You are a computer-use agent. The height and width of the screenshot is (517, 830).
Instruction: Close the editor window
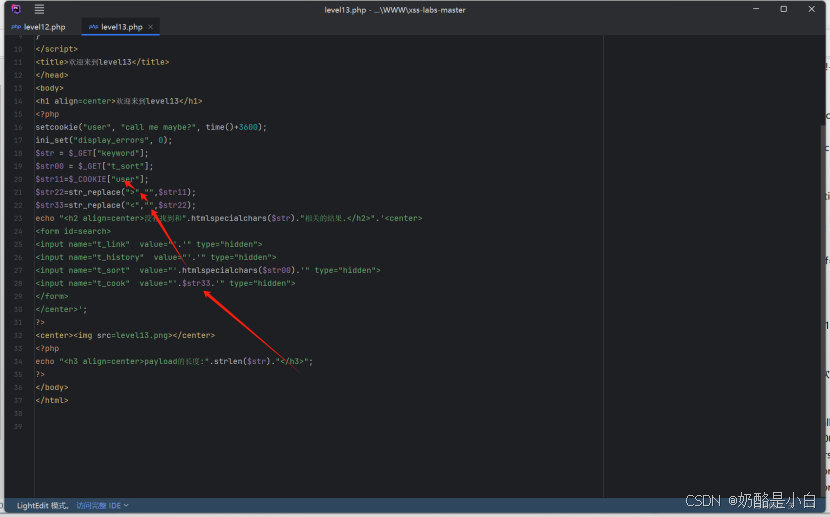point(811,9)
